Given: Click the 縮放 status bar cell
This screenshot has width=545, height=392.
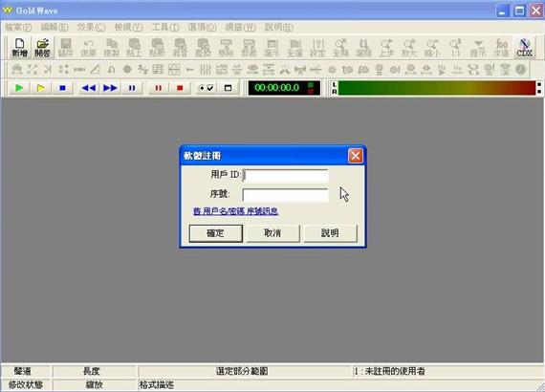Looking at the screenshot, I should click(x=94, y=384).
